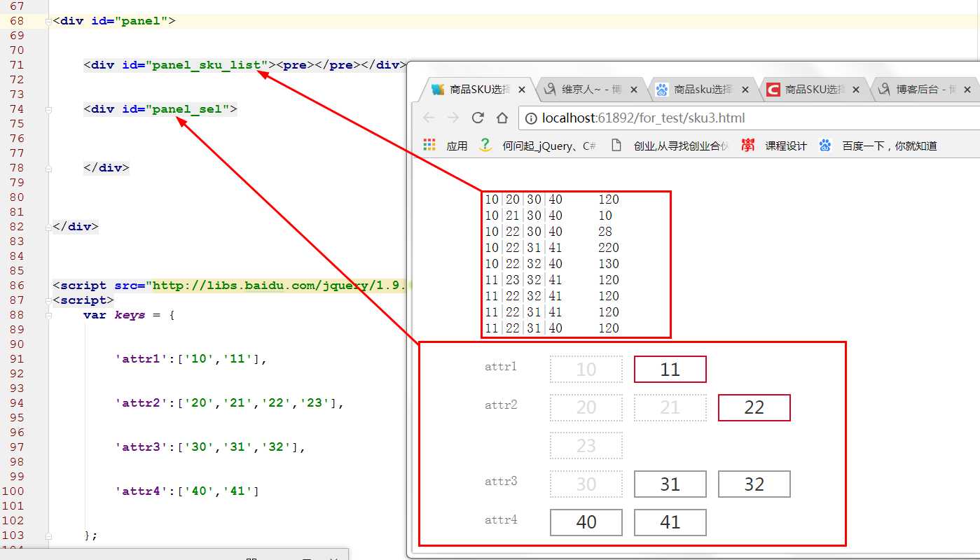
Task: Click code line 'attr4':['40','41']
Action: [187, 491]
